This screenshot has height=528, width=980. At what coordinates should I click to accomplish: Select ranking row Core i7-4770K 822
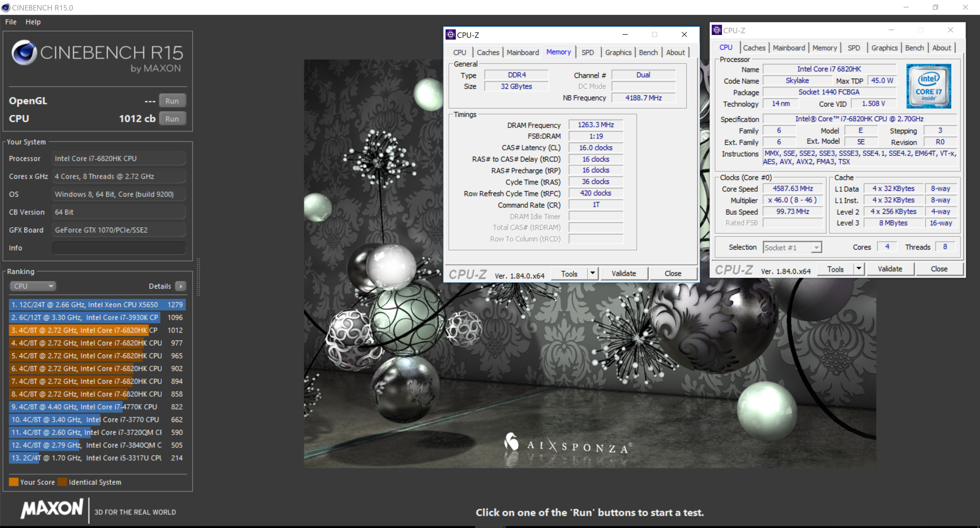97,407
